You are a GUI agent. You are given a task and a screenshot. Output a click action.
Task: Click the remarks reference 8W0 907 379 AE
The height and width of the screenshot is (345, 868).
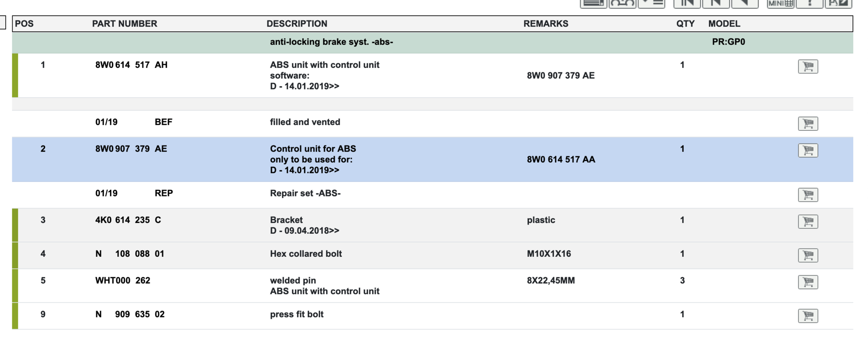click(561, 75)
